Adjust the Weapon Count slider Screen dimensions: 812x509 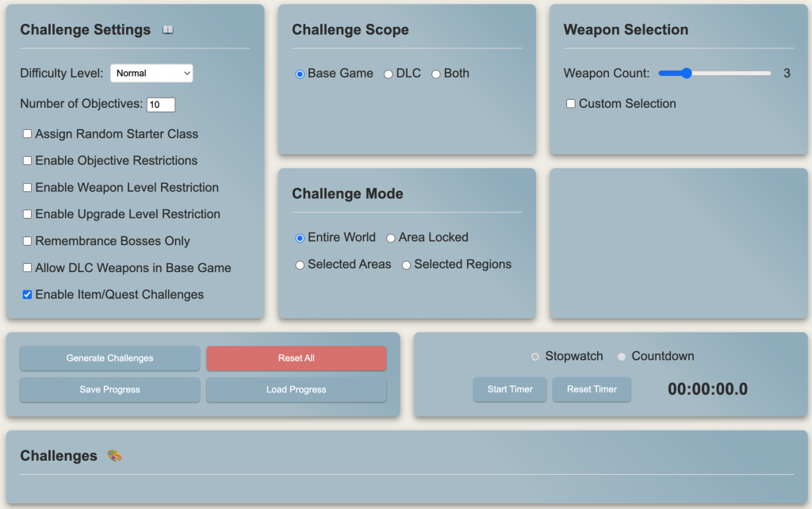[x=687, y=73]
